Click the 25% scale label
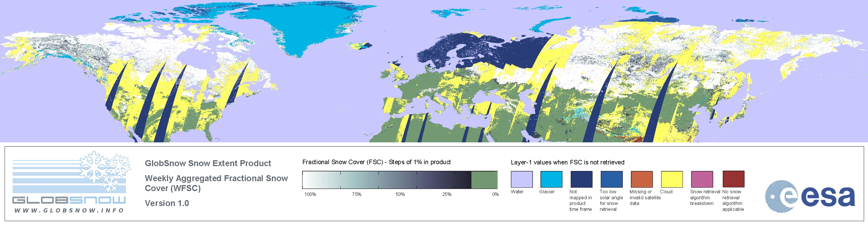The width and height of the screenshot is (868, 225). point(447,194)
